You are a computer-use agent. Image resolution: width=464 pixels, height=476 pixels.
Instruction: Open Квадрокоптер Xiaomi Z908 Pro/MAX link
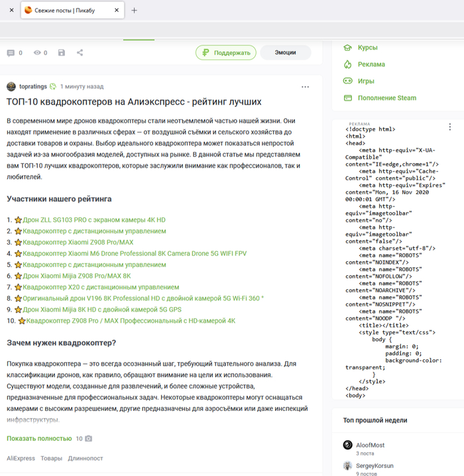click(x=78, y=242)
